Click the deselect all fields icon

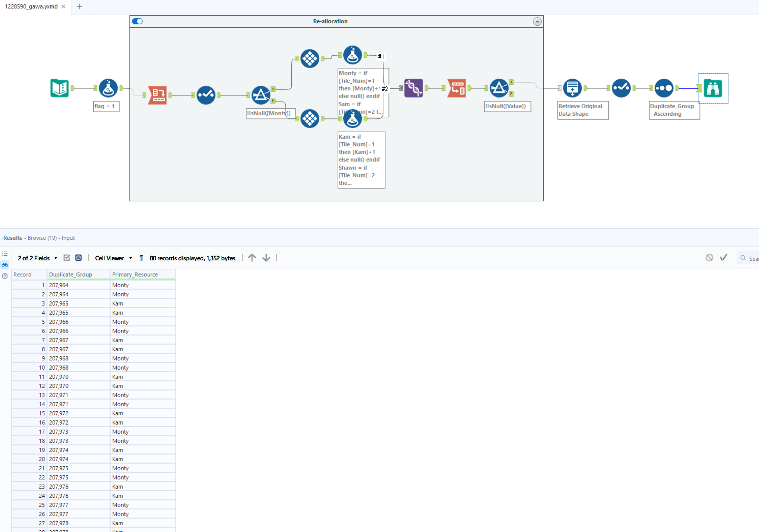point(78,258)
